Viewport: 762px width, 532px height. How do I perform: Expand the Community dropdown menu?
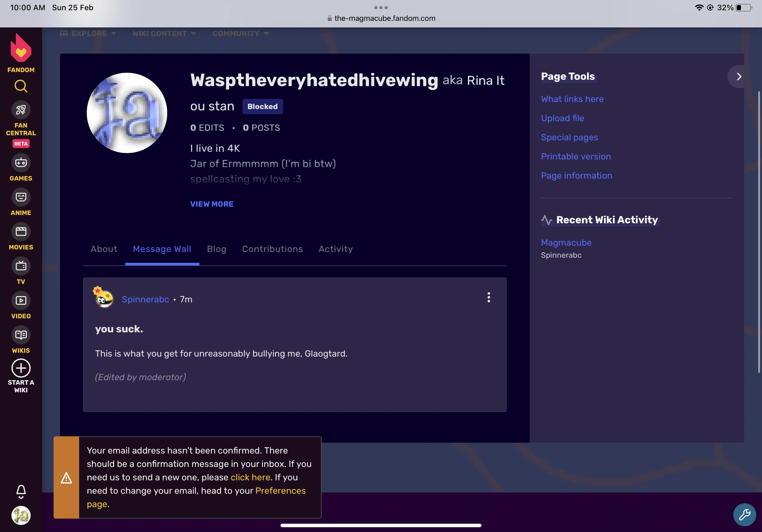(x=240, y=33)
